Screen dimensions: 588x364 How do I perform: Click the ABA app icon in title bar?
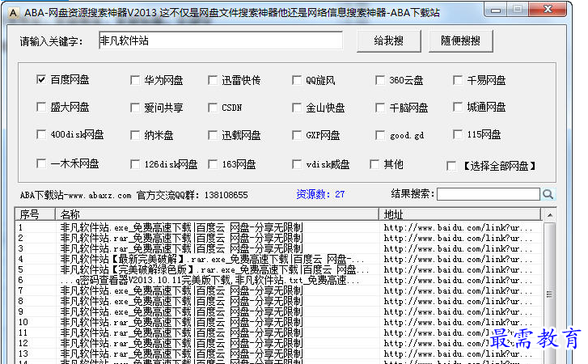pyautogui.click(x=13, y=13)
